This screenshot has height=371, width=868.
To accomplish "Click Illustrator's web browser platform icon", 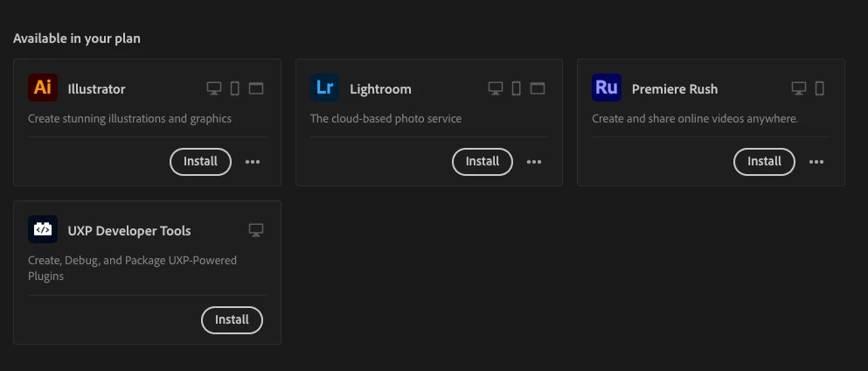I will 256,88.
